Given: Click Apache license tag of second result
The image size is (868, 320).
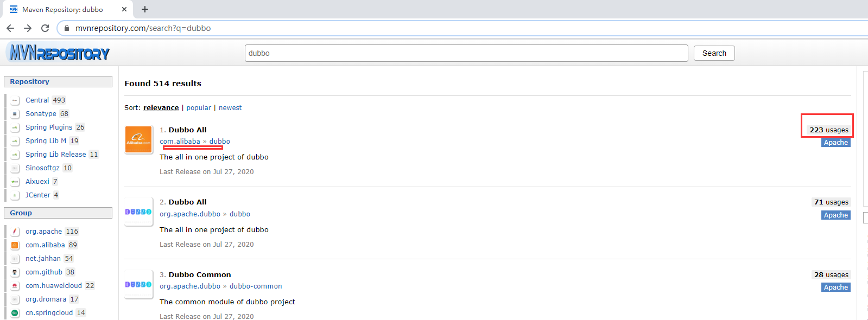Looking at the screenshot, I should (836, 215).
